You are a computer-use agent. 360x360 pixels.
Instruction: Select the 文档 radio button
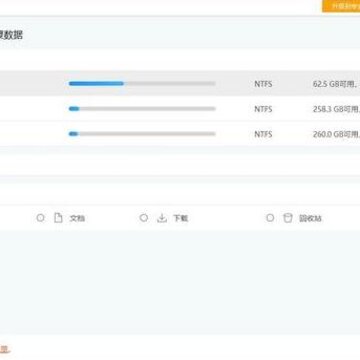[40, 218]
